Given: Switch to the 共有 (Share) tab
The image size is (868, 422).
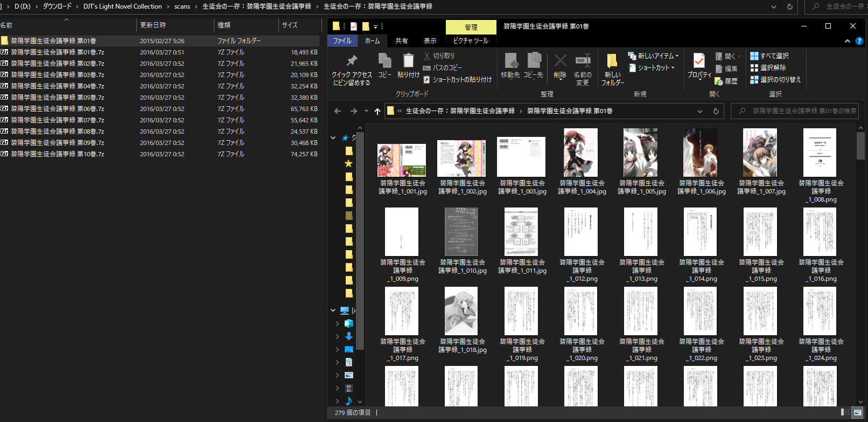Looking at the screenshot, I should 401,41.
